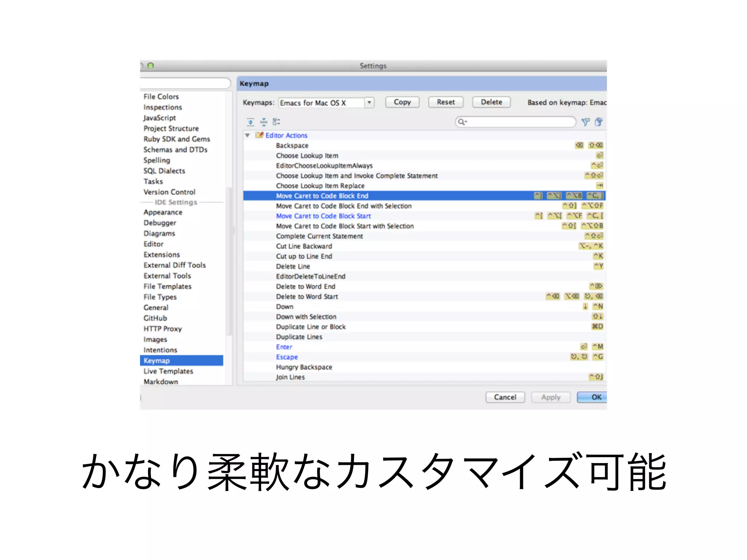Click into the keymap action search field
This screenshot has height=560, width=747.
pyautogui.click(x=520, y=122)
